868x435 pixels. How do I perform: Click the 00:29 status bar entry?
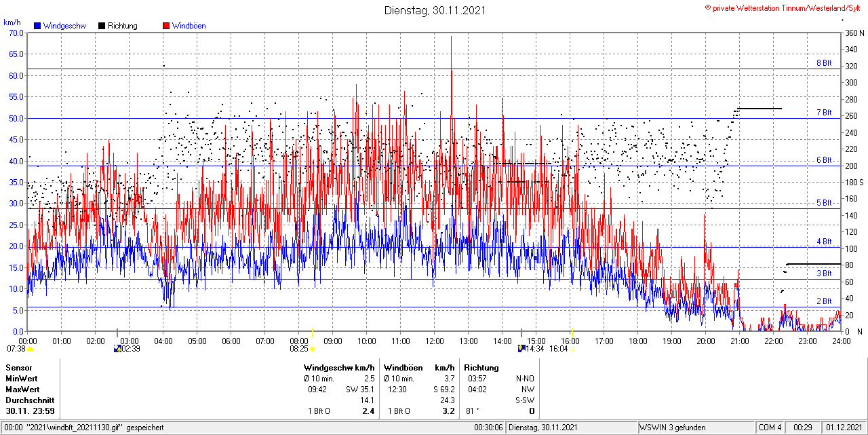point(803,428)
